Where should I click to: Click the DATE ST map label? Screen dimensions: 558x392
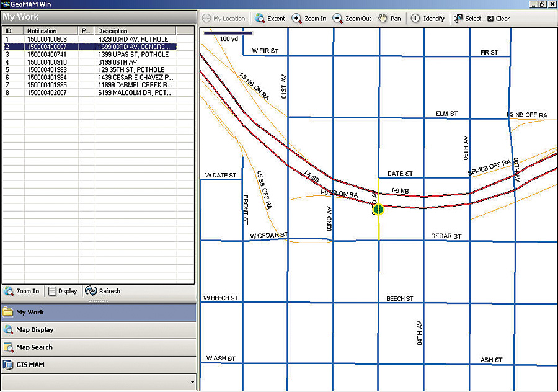click(x=400, y=174)
